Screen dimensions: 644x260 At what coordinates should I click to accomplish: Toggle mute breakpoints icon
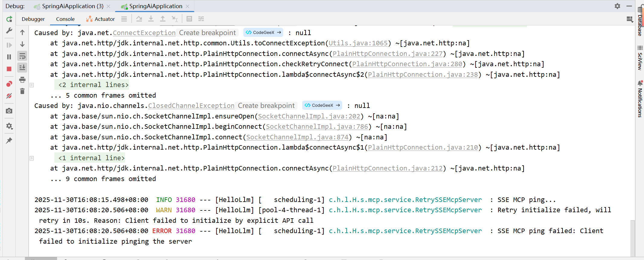pos(9,96)
